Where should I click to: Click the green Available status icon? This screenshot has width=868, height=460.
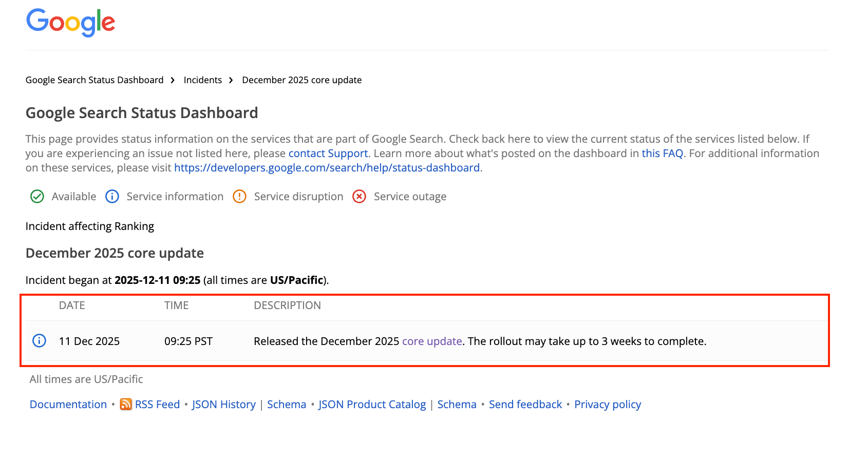tap(37, 197)
